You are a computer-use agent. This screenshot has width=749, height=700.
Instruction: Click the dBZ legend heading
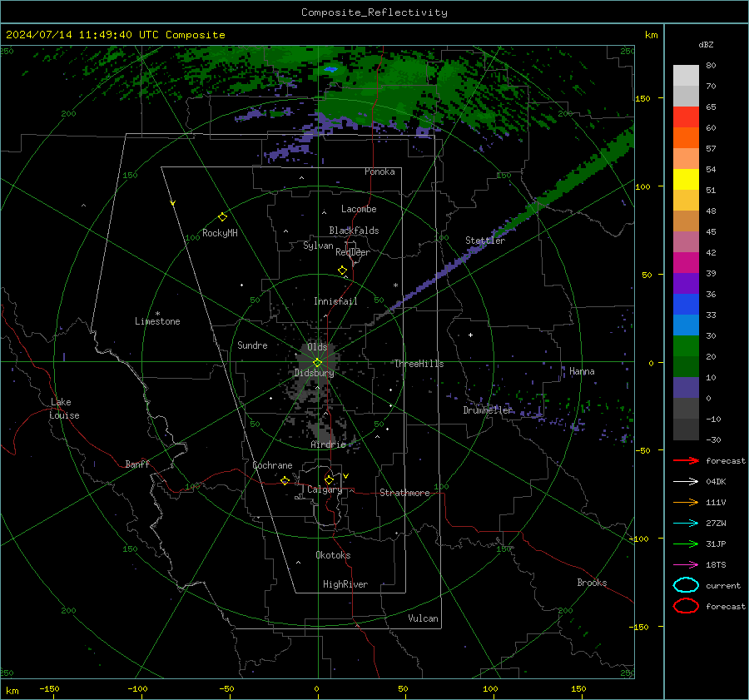(x=706, y=44)
